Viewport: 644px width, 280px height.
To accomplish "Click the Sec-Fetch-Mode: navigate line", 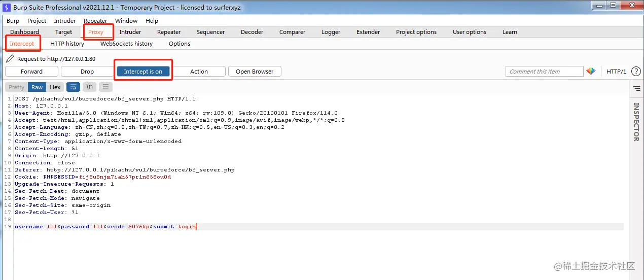I will point(57,198).
